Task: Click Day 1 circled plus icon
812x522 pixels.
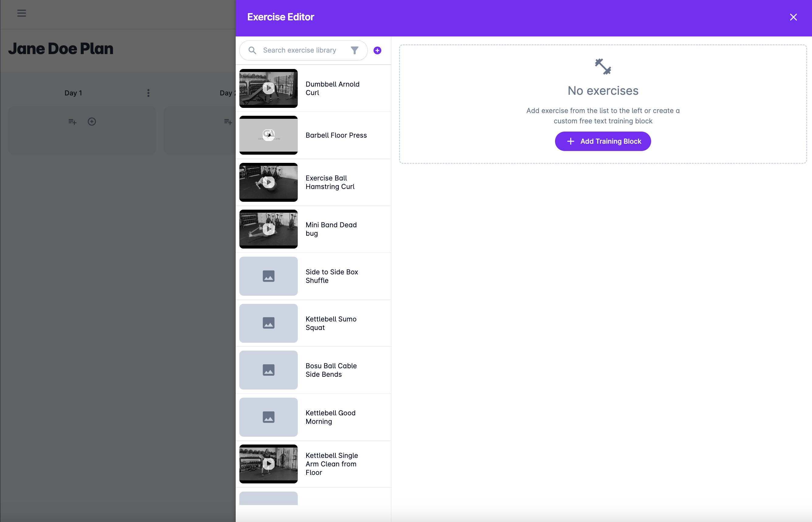Action: [x=92, y=121]
